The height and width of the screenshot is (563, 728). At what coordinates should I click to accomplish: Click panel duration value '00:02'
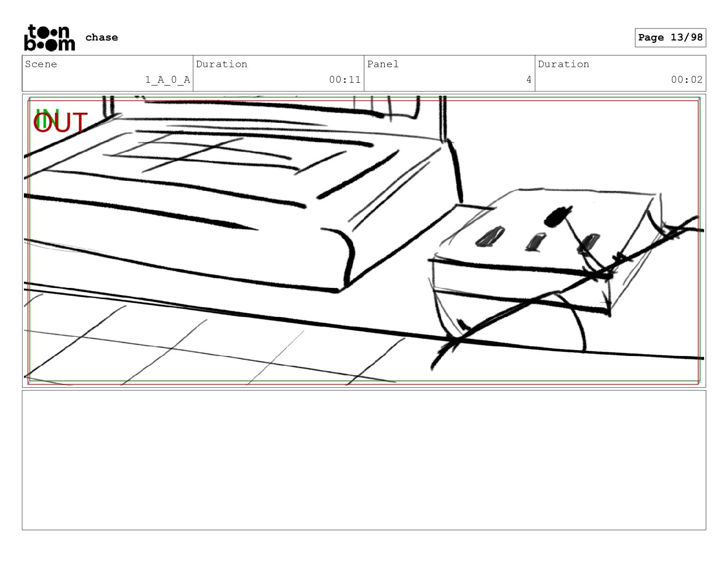(687, 80)
